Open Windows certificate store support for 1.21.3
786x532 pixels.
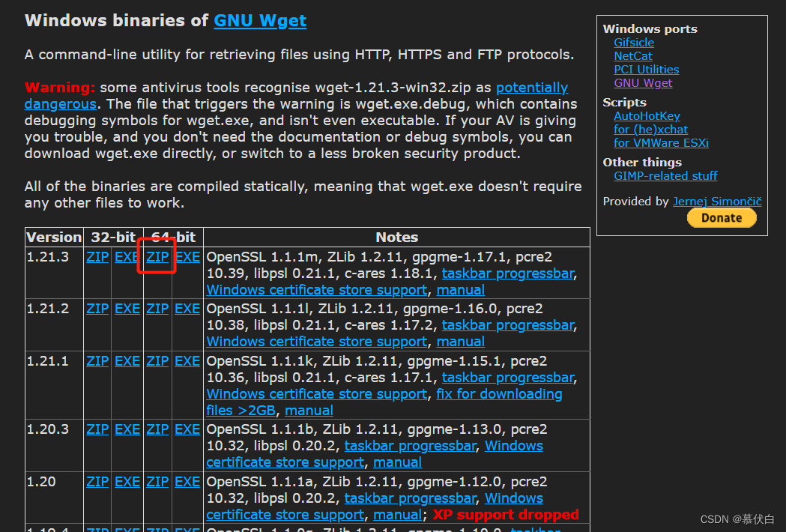pyautogui.click(x=317, y=290)
